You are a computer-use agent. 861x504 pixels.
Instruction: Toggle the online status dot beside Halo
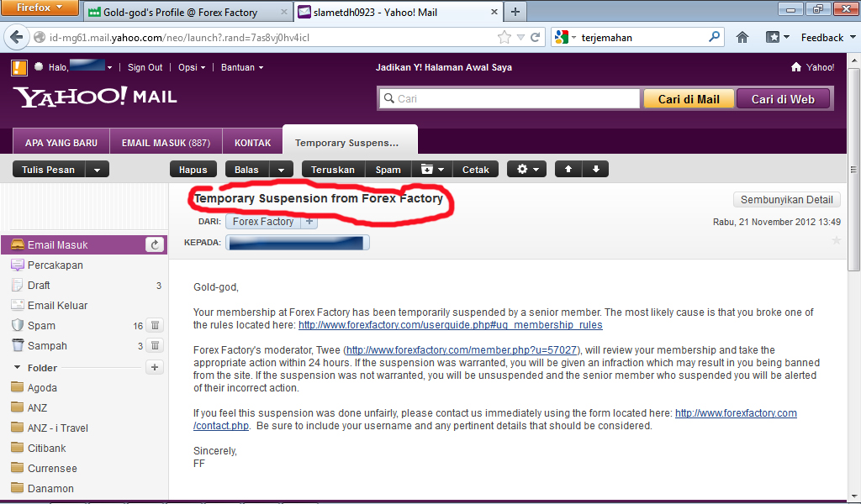click(x=39, y=67)
